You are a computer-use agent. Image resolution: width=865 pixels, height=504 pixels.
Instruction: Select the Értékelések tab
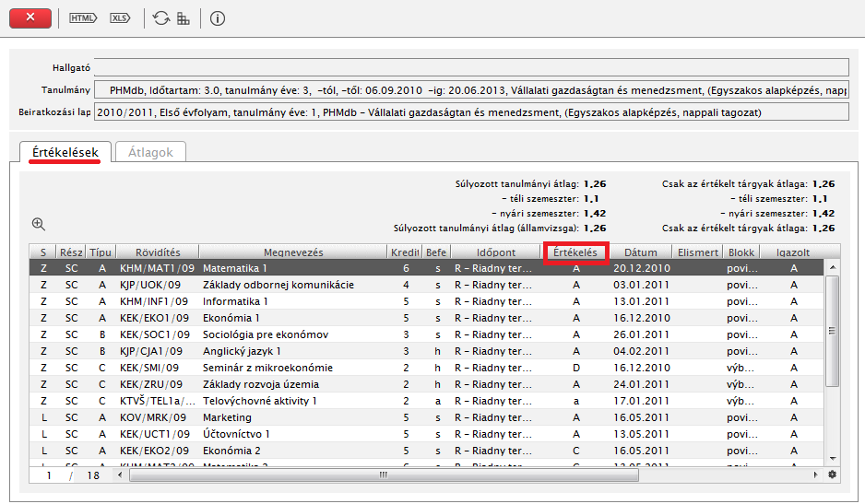[65, 152]
